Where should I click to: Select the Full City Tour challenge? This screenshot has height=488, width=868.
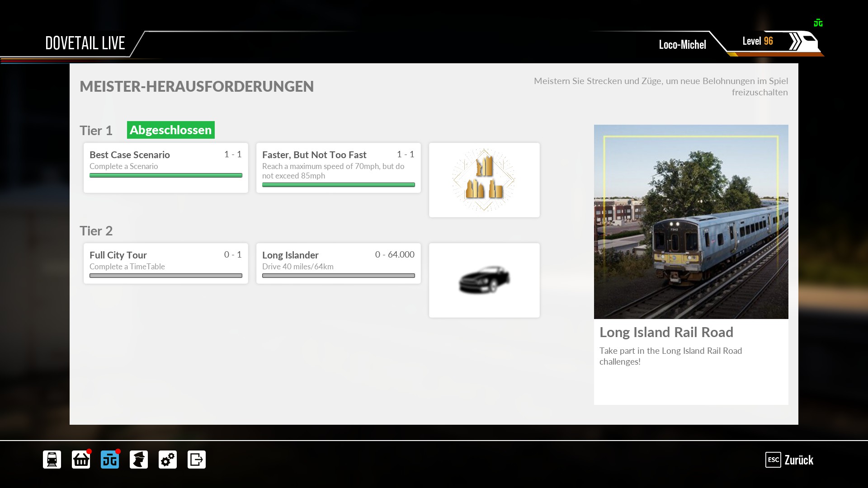click(165, 263)
